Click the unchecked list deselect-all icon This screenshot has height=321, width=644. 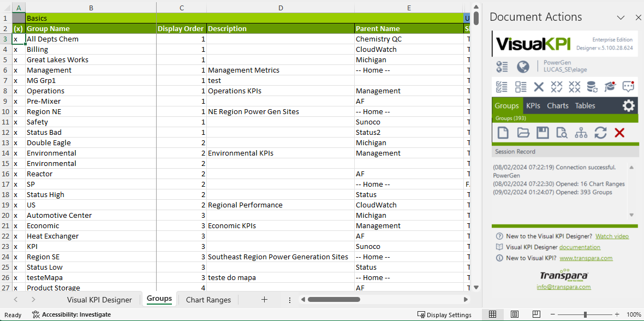point(521,86)
